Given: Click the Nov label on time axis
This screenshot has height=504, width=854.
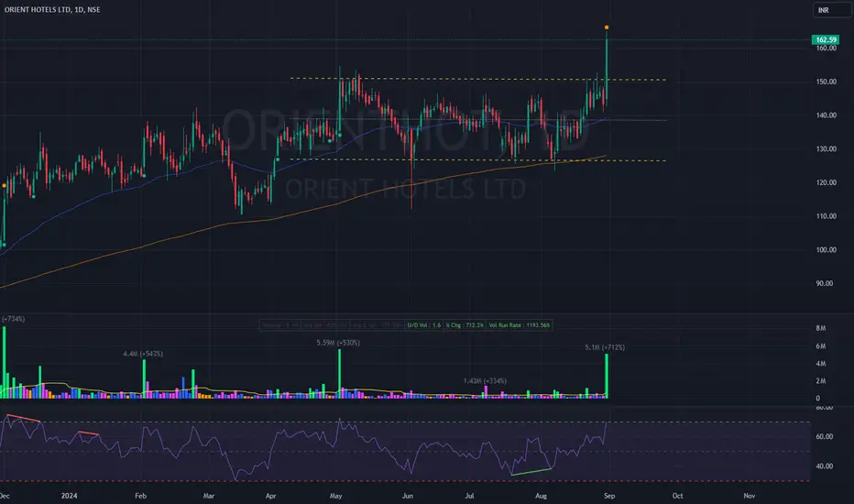Looking at the screenshot, I should 750,496.
